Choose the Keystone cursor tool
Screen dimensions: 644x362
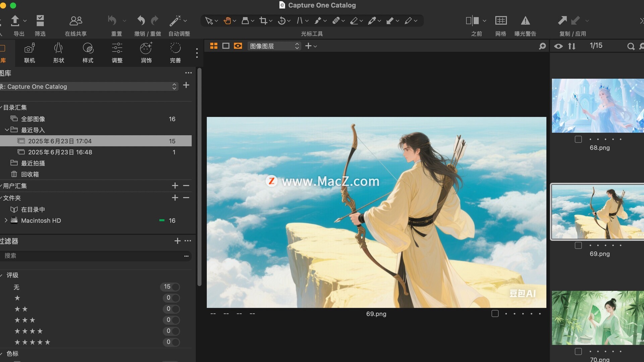[x=300, y=21]
